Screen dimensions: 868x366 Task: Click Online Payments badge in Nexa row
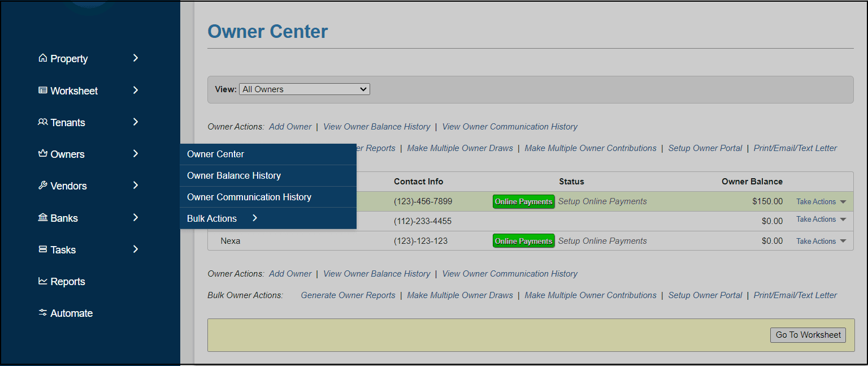(x=523, y=242)
